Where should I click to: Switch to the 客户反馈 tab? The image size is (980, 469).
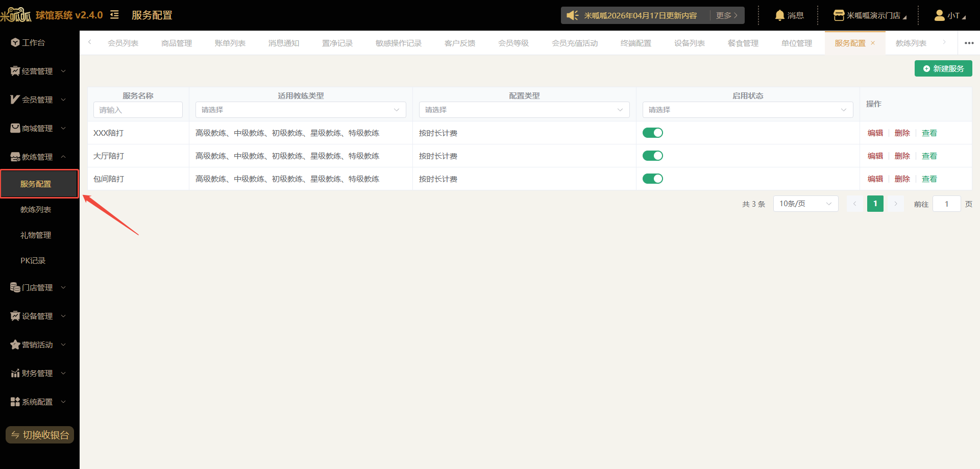pos(460,43)
